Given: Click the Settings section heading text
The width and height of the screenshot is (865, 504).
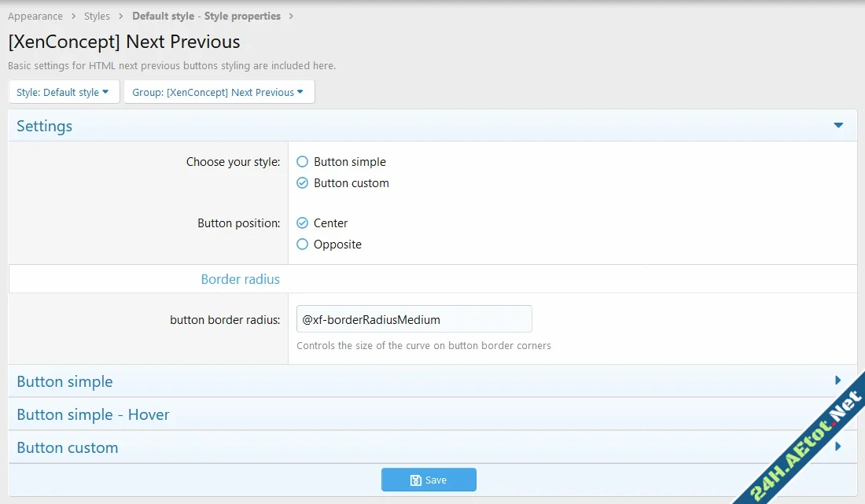Looking at the screenshot, I should (x=44, y=126).
